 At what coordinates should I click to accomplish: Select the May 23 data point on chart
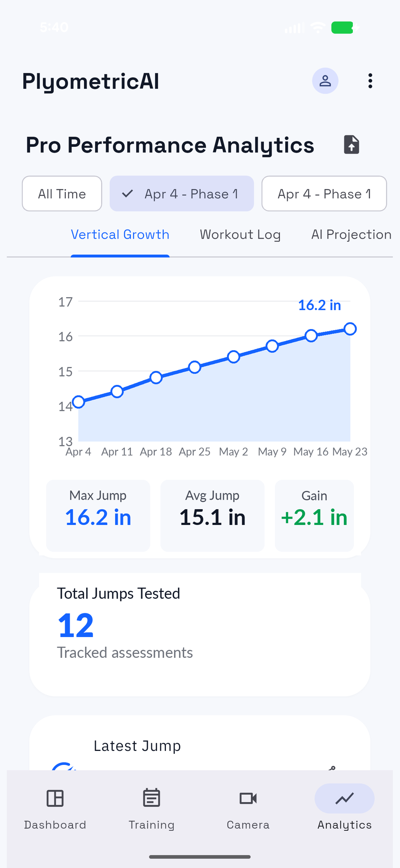pos(350,328)
